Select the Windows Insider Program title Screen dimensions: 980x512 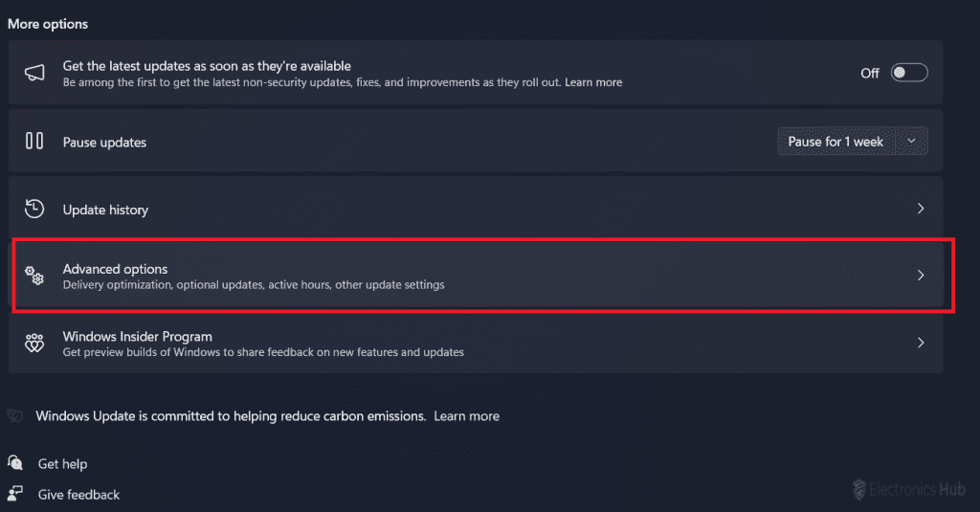click(x=137, y=337)
